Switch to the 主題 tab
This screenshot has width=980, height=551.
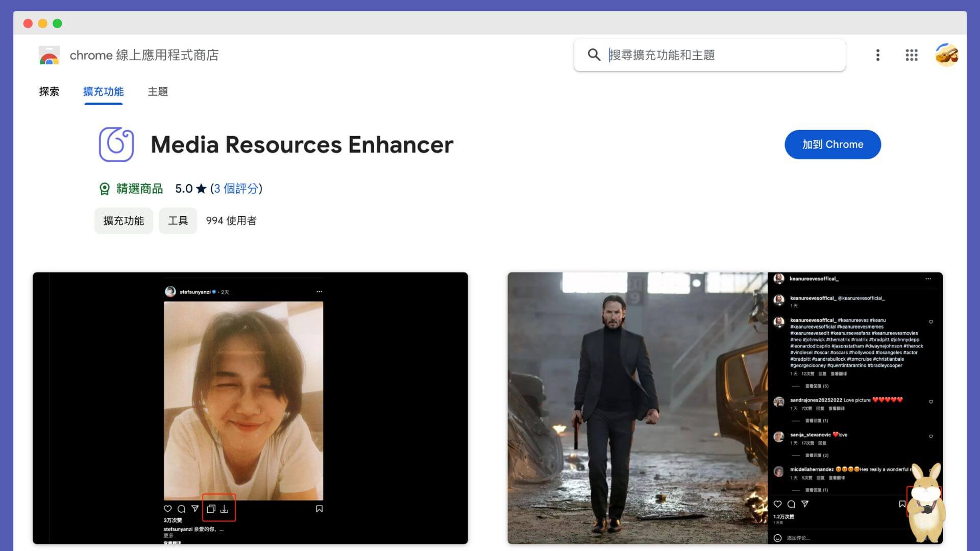(158, 91)
